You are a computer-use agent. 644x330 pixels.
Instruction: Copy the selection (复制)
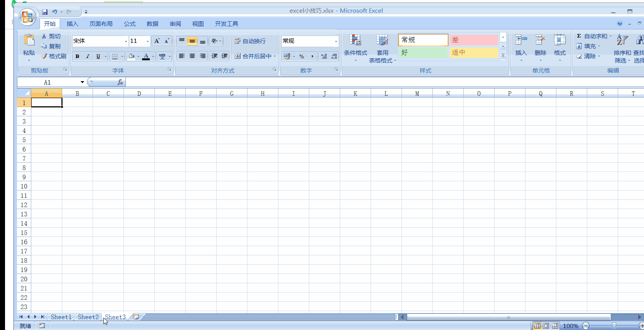(51, 46)
